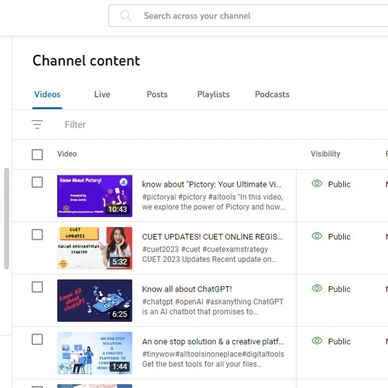Open the CUET Updates thumbnail, duration 5:32
This screenshot has width=388, height=388.
coord(95,248)
